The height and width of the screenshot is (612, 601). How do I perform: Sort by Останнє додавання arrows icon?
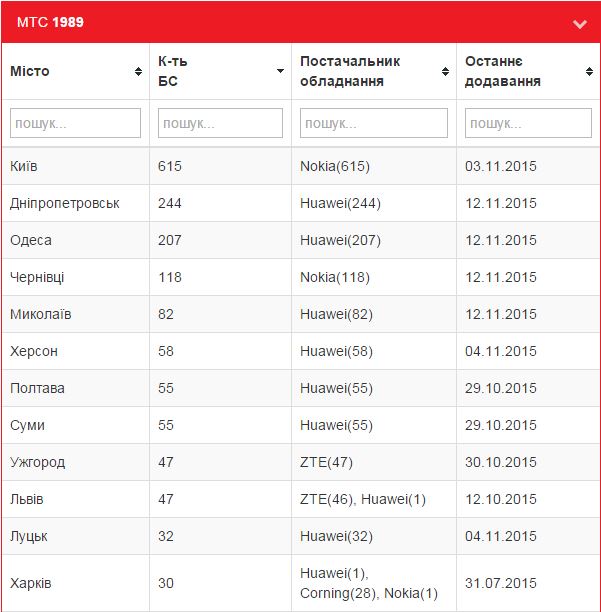[589, 71]
